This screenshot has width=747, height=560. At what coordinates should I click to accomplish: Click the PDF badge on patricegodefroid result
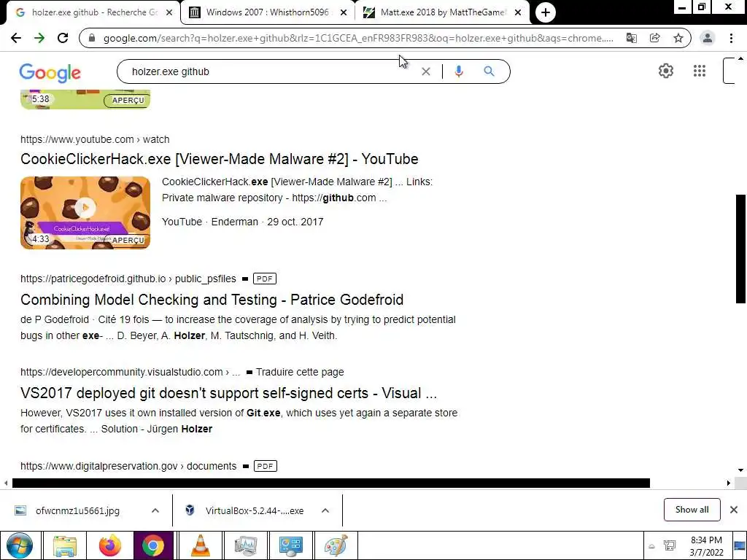pos(264,279)
